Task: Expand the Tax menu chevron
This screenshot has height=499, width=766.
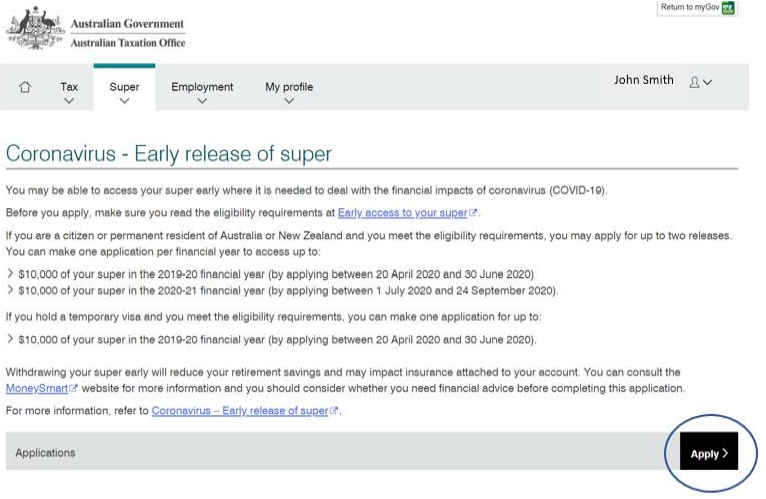Action: tap(69, 101)
